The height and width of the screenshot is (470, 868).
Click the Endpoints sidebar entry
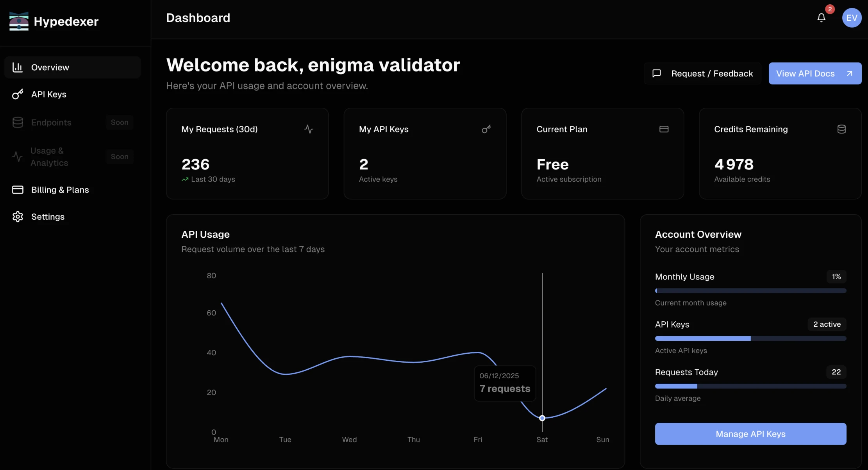51,123
